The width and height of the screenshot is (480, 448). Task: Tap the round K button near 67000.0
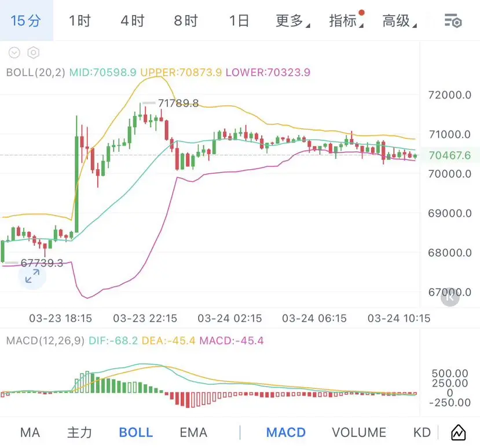coord(450,297)
